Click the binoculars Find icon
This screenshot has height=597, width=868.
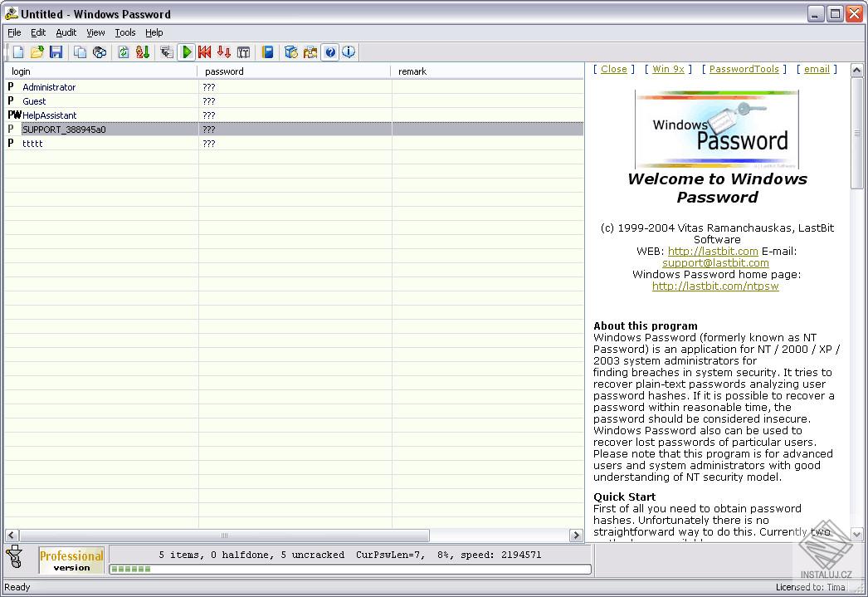(100, 52)
